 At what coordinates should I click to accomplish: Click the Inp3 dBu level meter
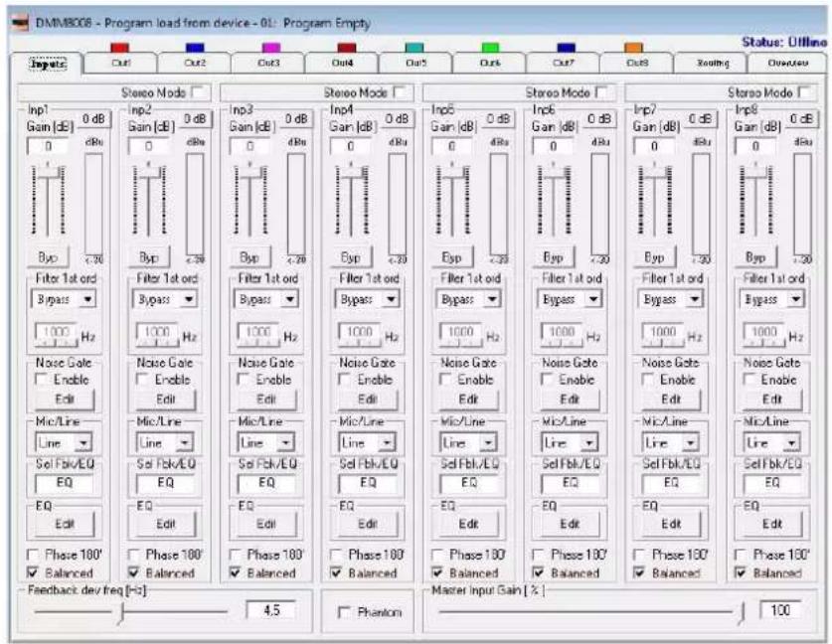[x=296, y=205]
